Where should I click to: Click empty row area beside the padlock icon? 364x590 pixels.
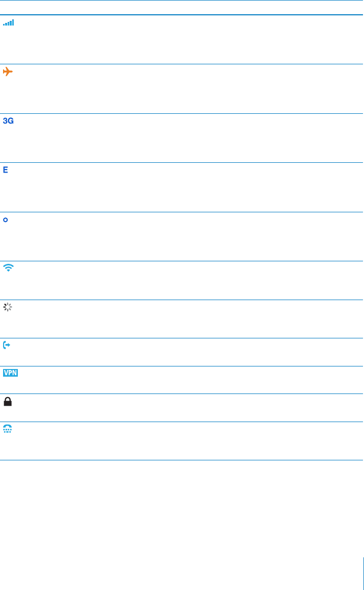pyautogui.click(x=188, y=408)
